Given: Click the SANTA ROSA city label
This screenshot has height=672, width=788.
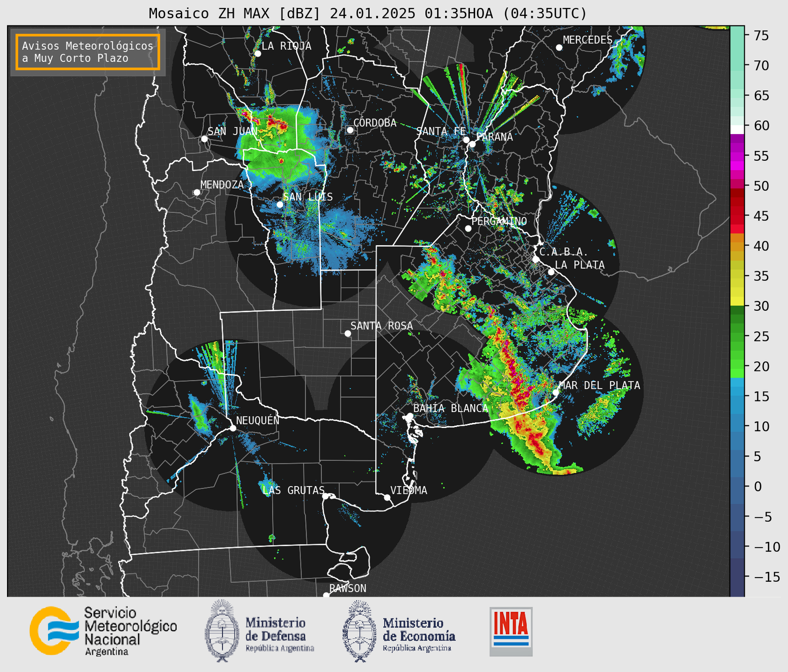Looking at the screenshot, I should click(x=382, y=326).
